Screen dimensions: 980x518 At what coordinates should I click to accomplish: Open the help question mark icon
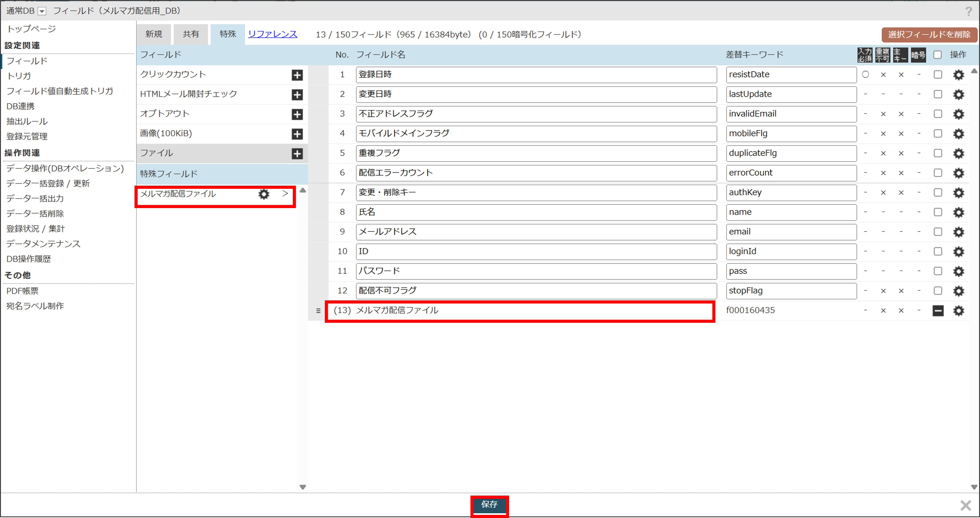(968, 11)
